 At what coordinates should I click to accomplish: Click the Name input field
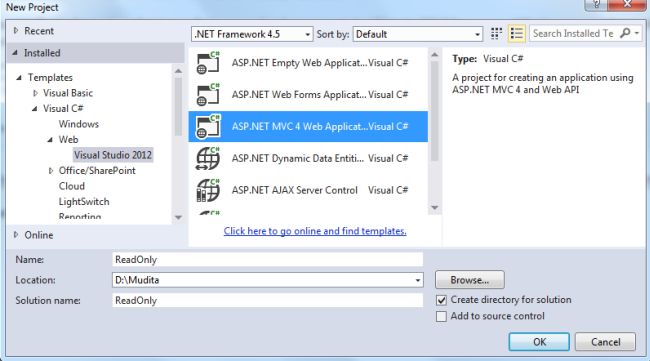pos(267,260)
